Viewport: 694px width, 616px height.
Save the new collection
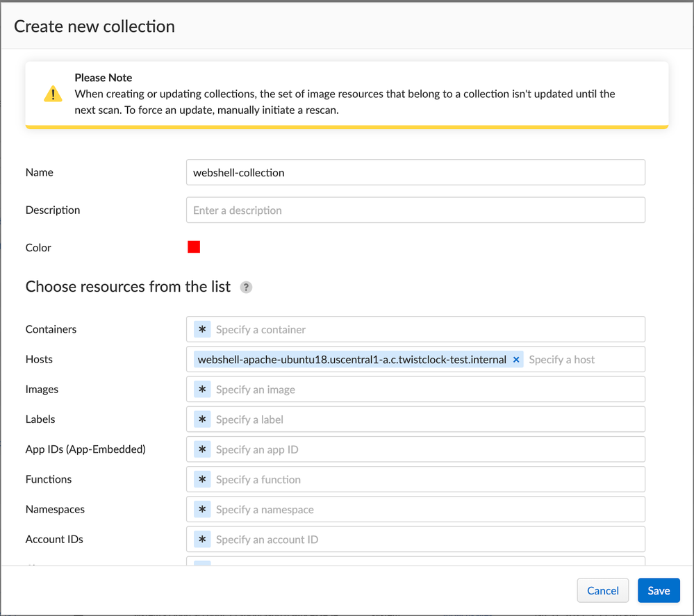pyautogui.click(x=658, y=590)
